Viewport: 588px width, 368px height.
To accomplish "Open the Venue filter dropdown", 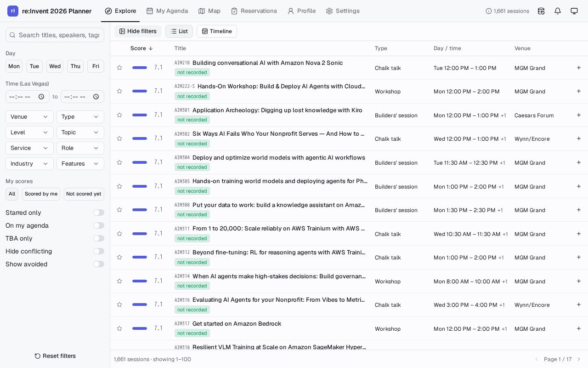I will point(29,117).
